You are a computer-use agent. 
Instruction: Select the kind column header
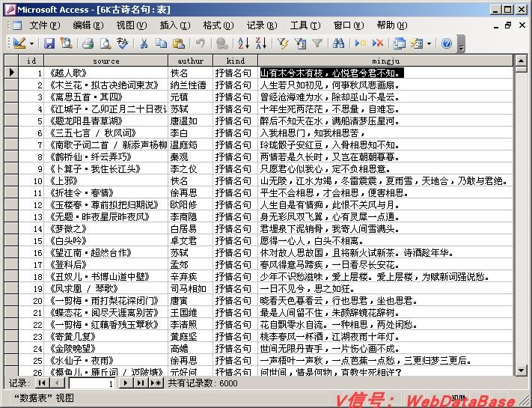pos(235,61)
